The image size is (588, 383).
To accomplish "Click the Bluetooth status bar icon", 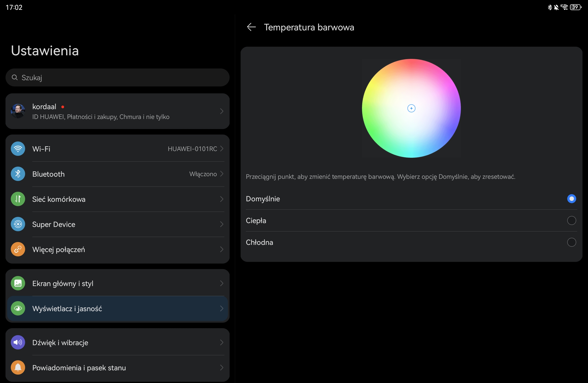I will (550, 7).
